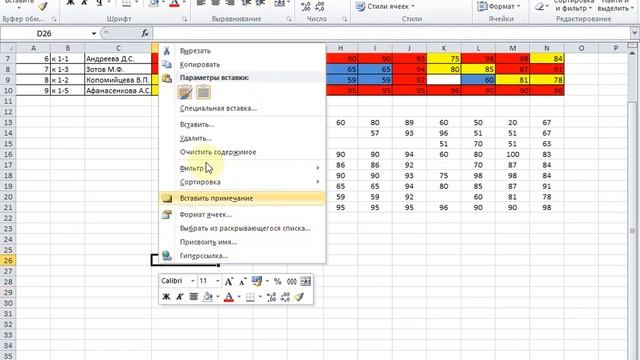Decrease font size in mini toolbar
Image resolution: width=640 pixels, height=360 pixels.
coord(242,281)
